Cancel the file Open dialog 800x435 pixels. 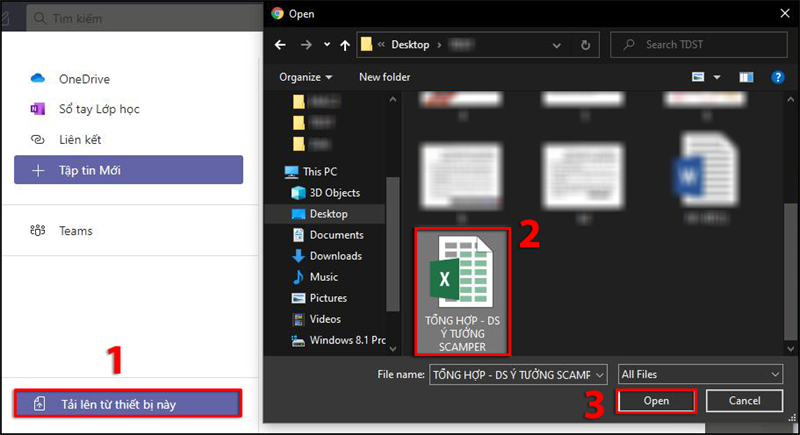[743, 401]
